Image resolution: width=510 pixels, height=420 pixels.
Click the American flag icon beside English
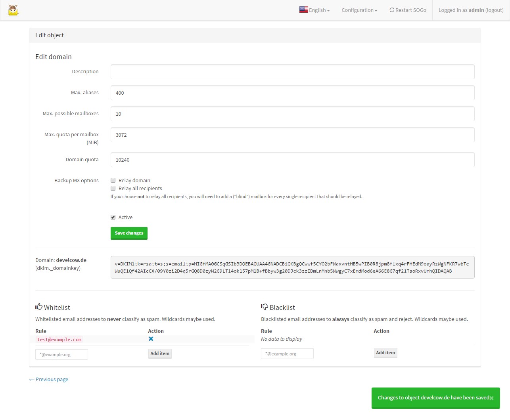pos(304,10)
